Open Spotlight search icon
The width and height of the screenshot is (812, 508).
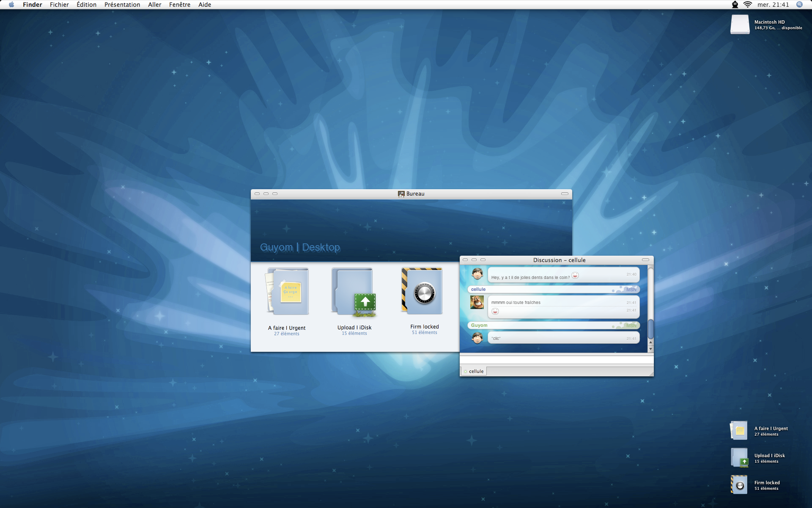pyautogui.click(x=799, y=5)
